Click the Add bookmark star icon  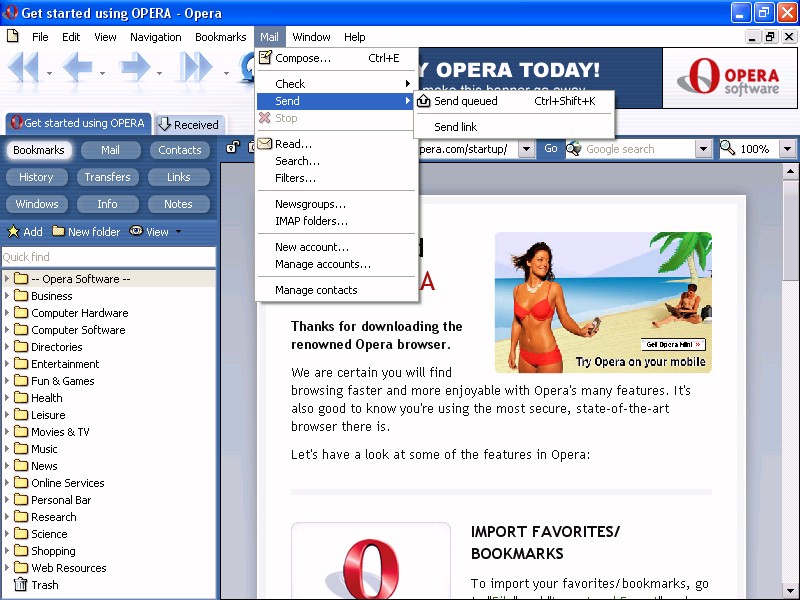pos(14,232)
